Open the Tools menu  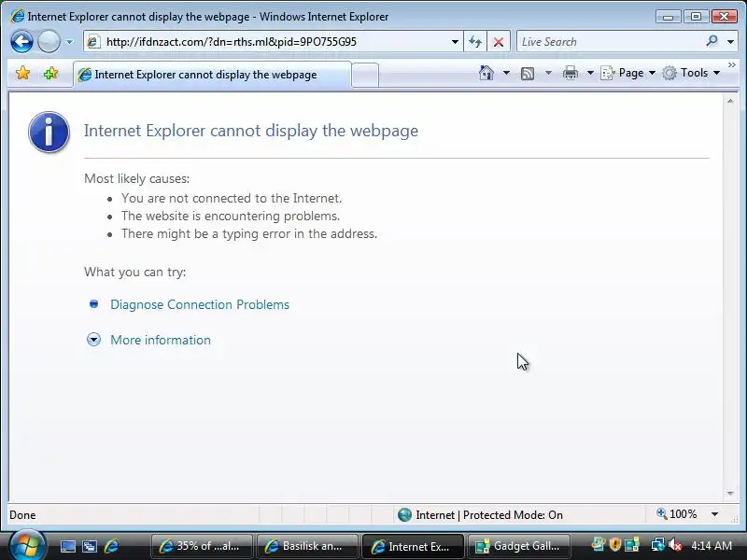(x=691, y=73)
